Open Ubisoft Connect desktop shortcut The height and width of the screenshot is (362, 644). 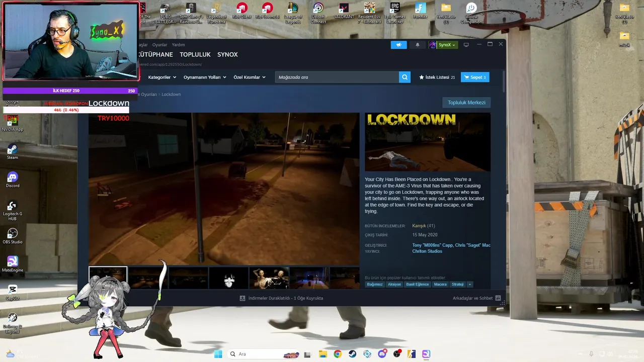coord(318,13)
